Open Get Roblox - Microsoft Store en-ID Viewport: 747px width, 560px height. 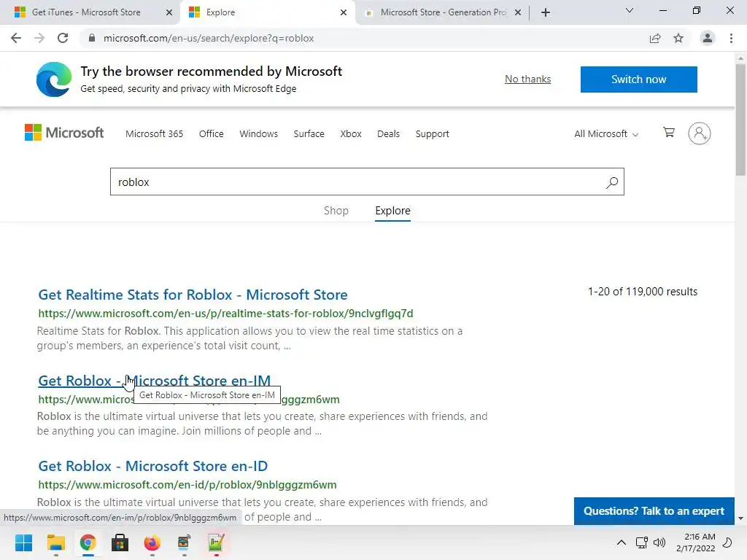tap(152, 466)
